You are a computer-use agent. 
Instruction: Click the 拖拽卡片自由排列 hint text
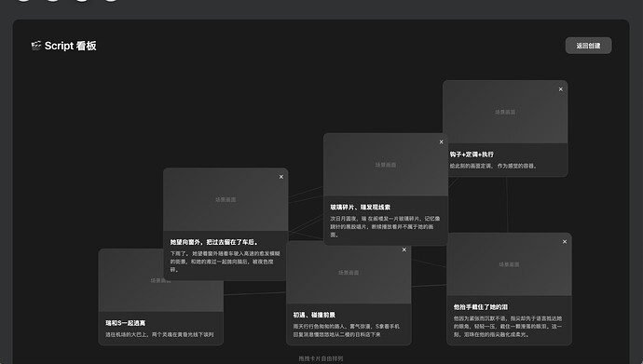pos(321,358)
